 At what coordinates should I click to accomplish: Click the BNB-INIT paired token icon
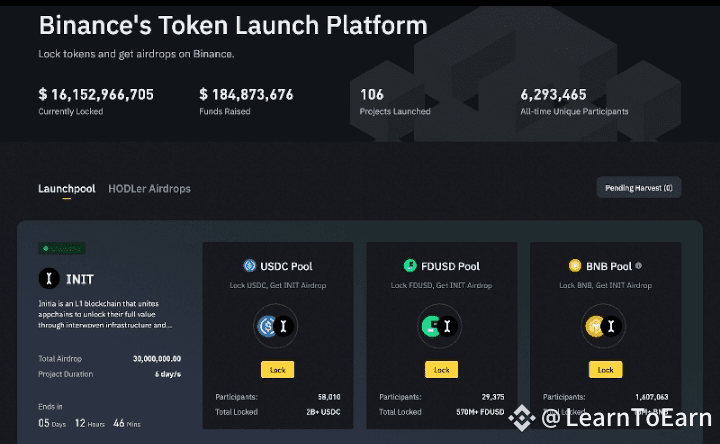[603, 326]
